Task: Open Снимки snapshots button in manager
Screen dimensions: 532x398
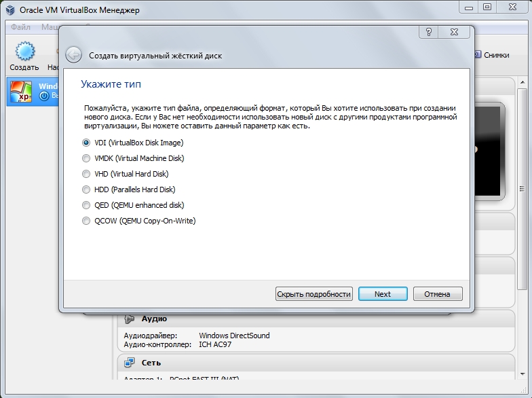Action: pos(492,55)
